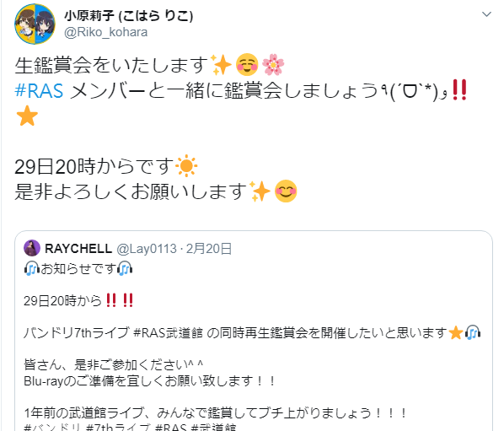Click the RAYCHELL avatar in the quoted tweet
Viewport: 504px width, 431px height.
click(x=32, y=248)
